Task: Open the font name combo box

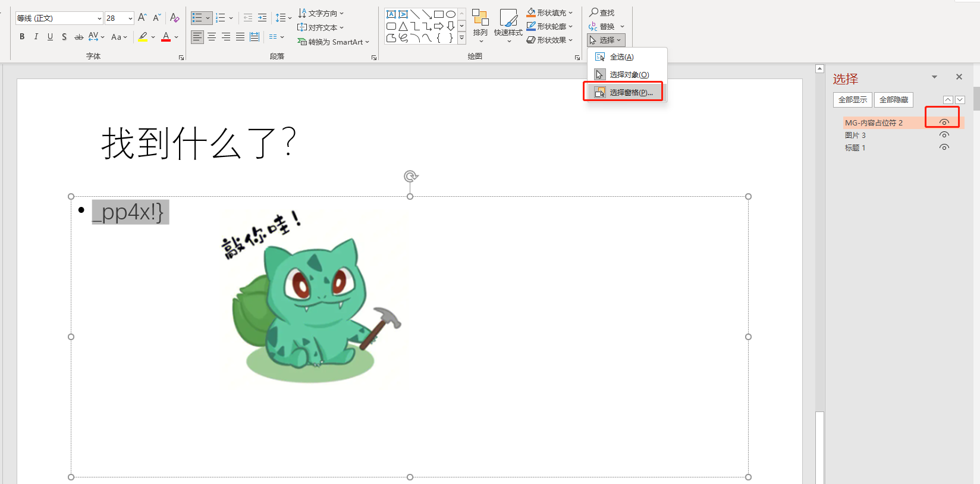Action: [x=59, y=18]
